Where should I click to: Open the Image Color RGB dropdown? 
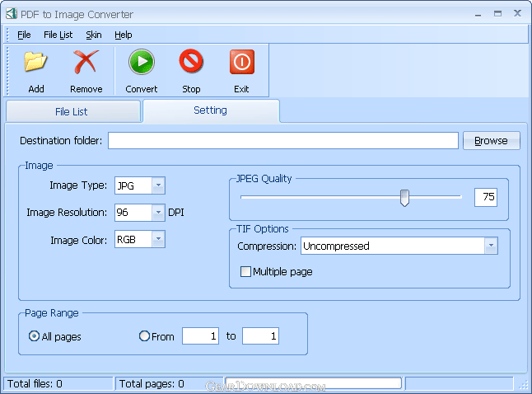coord(158,239)
